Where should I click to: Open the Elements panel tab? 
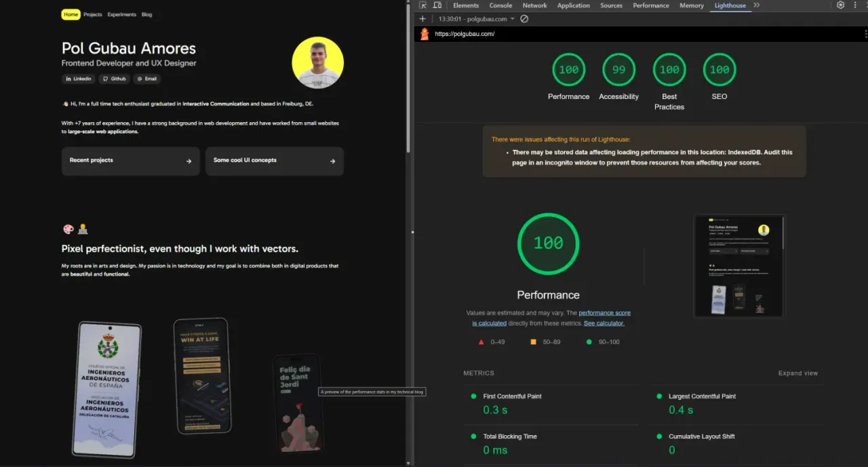[466, 5]
